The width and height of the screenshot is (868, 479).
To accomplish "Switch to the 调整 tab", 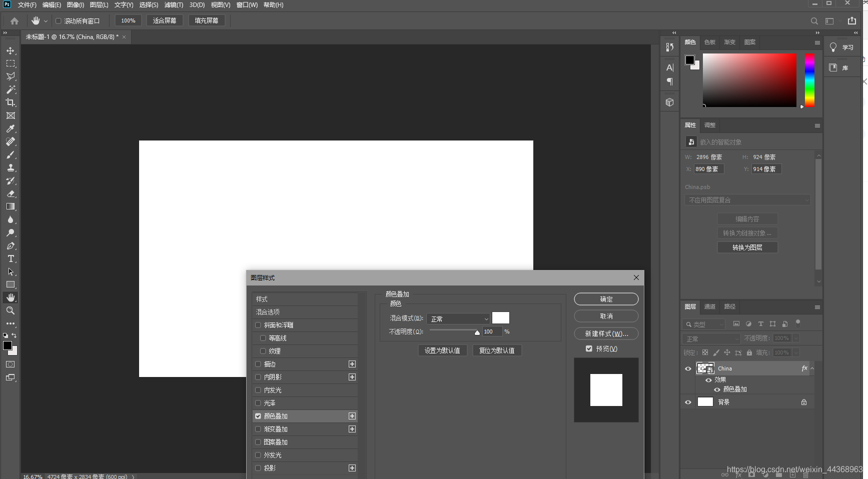I will (710, 125).
